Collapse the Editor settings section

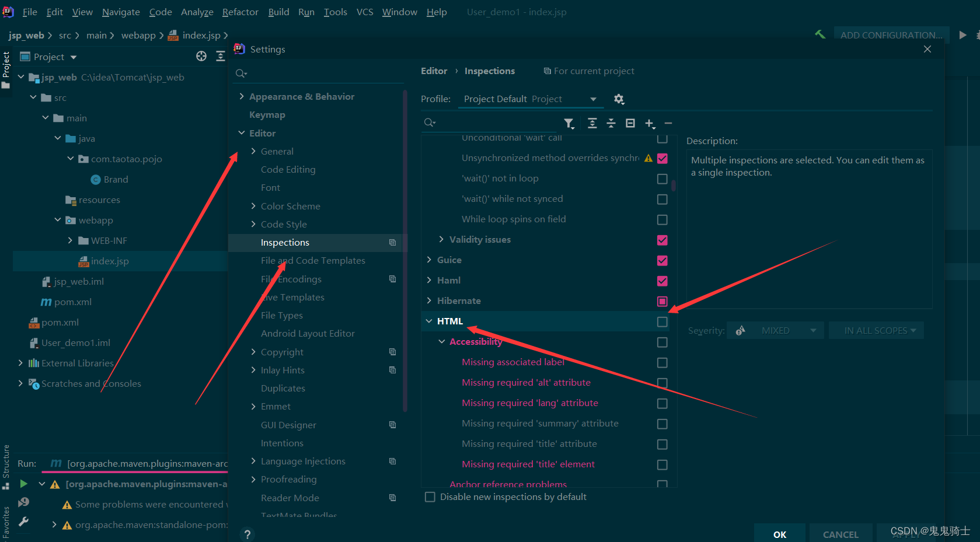click(242, 133)
